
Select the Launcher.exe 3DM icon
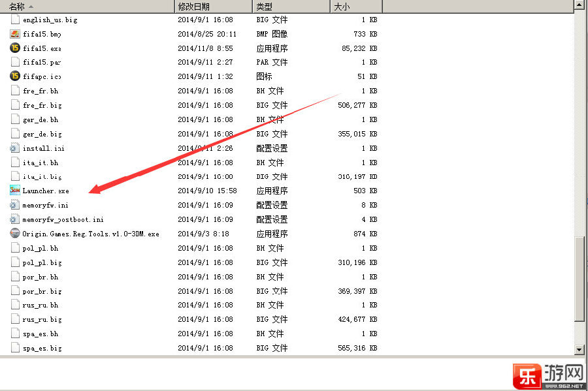15,191
